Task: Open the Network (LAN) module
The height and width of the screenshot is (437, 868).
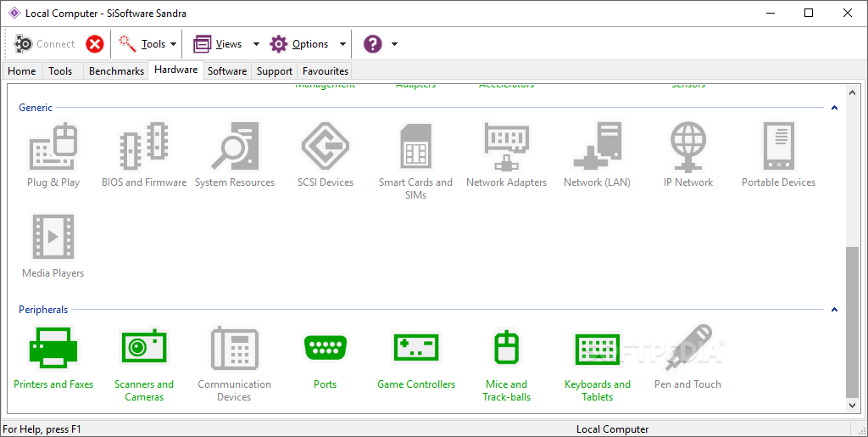Action: [x=597, y=155]
